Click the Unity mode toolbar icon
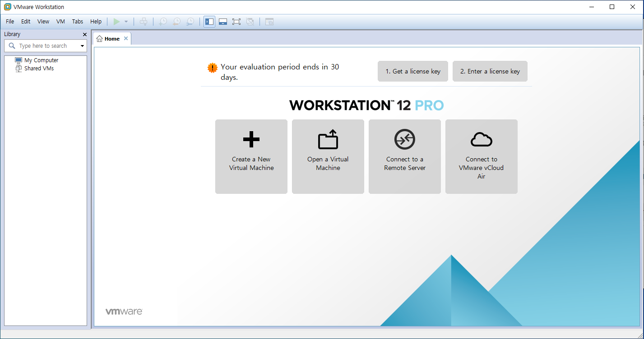Viewport: 644px width, 339px height. coord(250,21)
